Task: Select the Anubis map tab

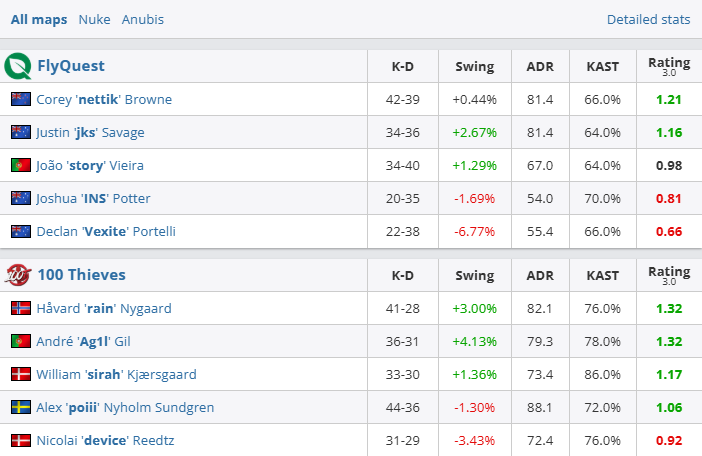Action: (x=143, y=20)
